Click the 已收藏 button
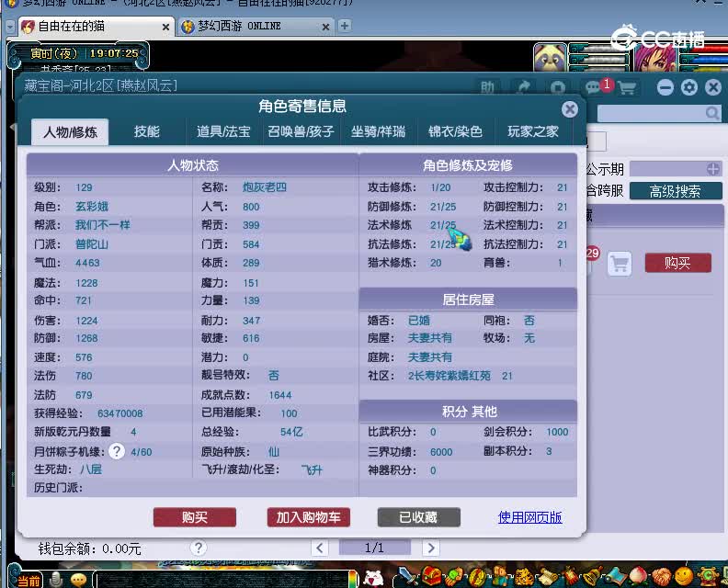This screenshot has height=588, width=728. pyautogui.click(x=419, y=517)
